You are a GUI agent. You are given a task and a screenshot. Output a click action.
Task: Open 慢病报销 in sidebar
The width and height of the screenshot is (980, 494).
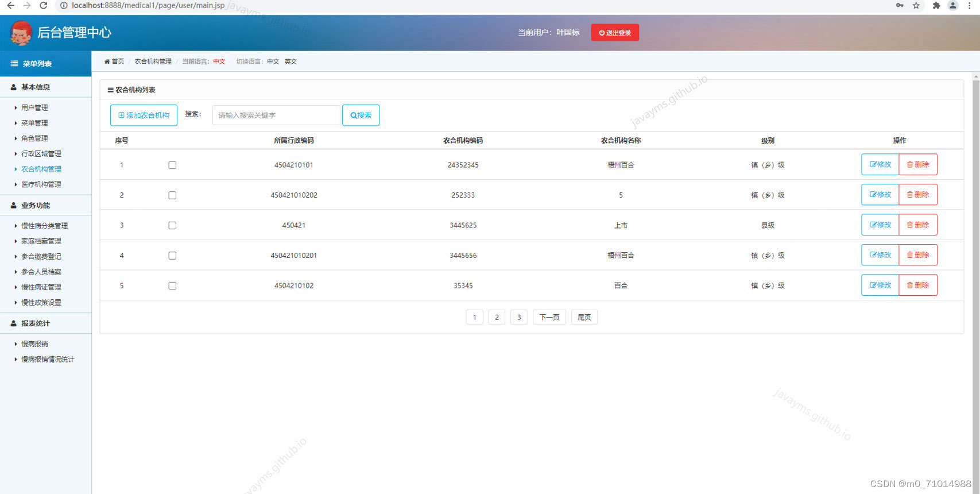coord(34,344)
